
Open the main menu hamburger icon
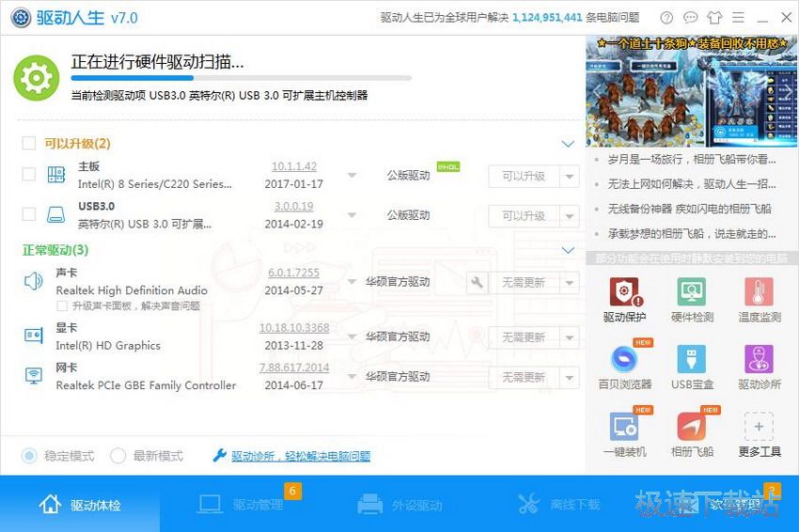[x=738, y=18]
